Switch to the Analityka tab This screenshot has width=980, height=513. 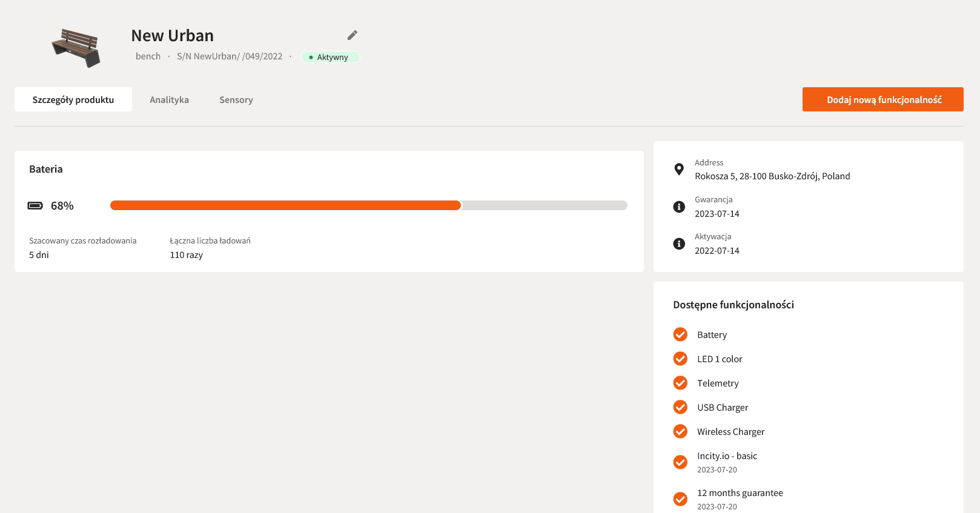169,99
